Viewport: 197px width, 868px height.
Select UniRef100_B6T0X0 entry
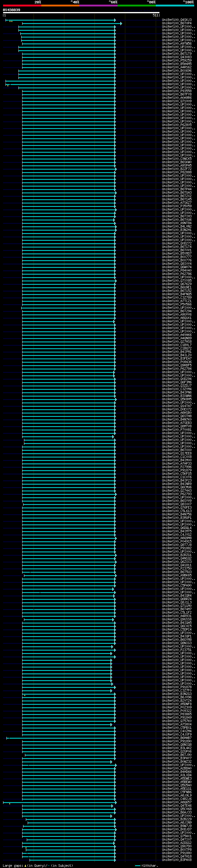click(x=177, y=450)
